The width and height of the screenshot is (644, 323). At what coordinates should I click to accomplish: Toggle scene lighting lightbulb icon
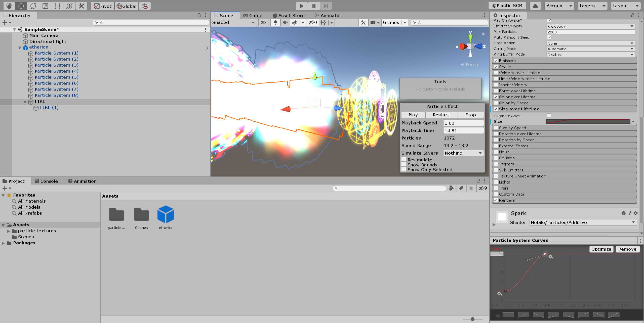pos(275,23)
